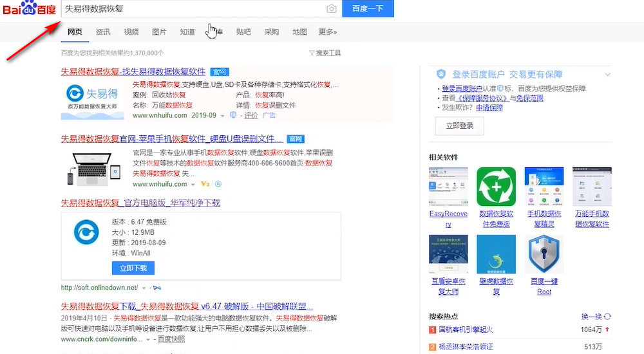The image size is (644, 354).
Task: Open 《保障服务协议》 link
Action: tap(482, 98)
